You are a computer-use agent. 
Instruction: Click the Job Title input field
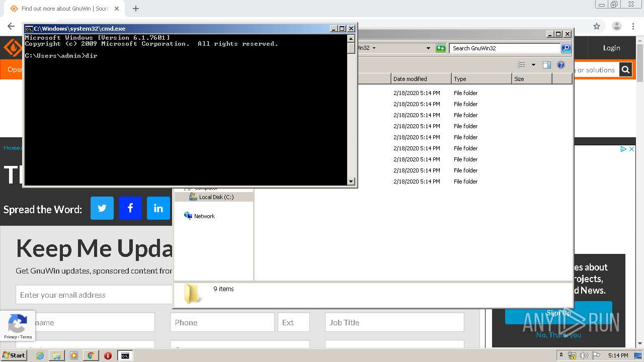pyautogui.click(x=394, y=322)
